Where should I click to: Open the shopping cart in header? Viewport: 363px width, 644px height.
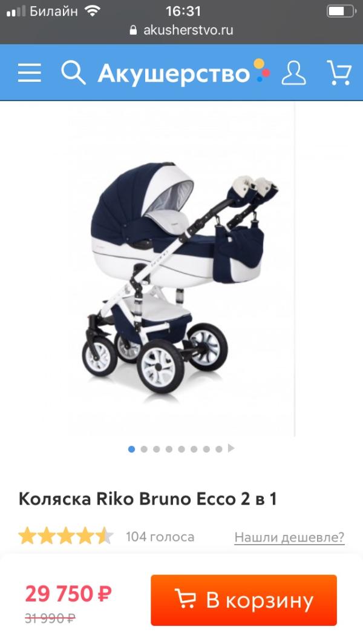pyautogui.click(x=339, y=73)
